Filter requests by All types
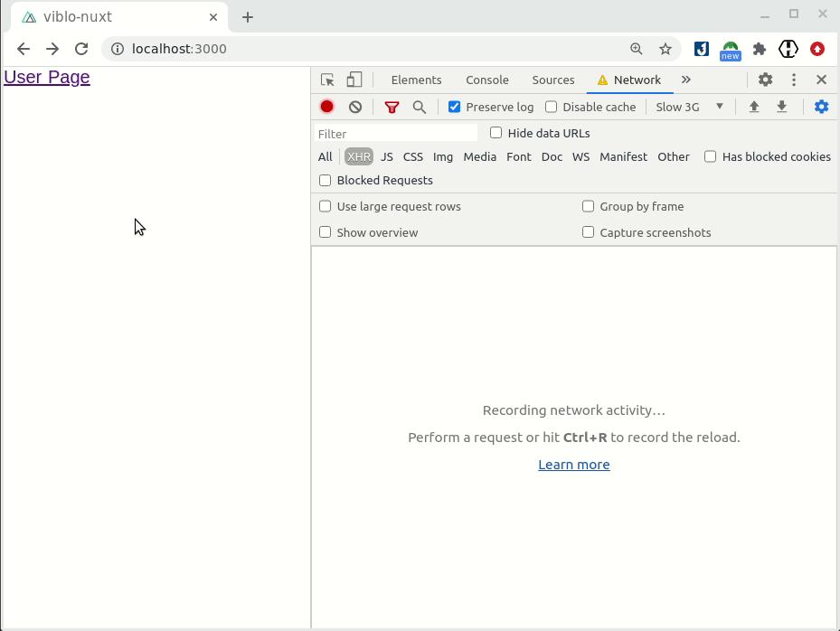840x631 pixels. [x=326, y=157]
